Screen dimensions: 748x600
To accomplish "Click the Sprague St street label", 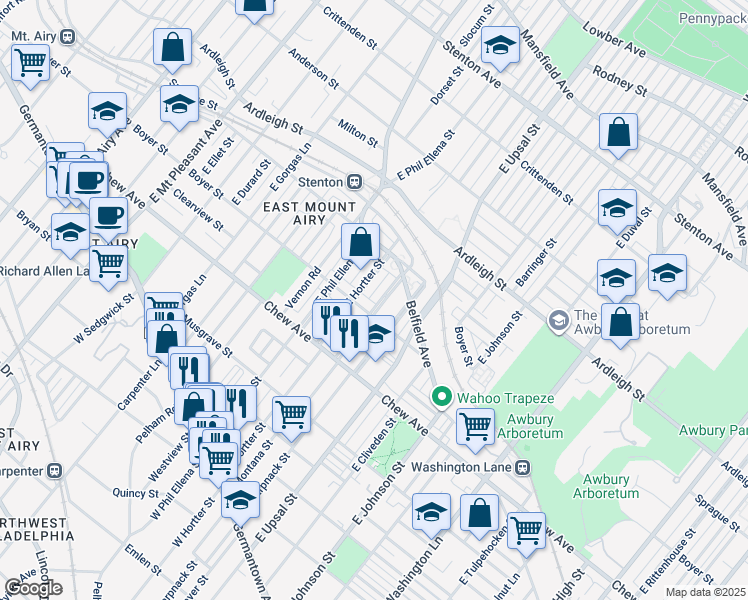I will click(x=717, y=513).
